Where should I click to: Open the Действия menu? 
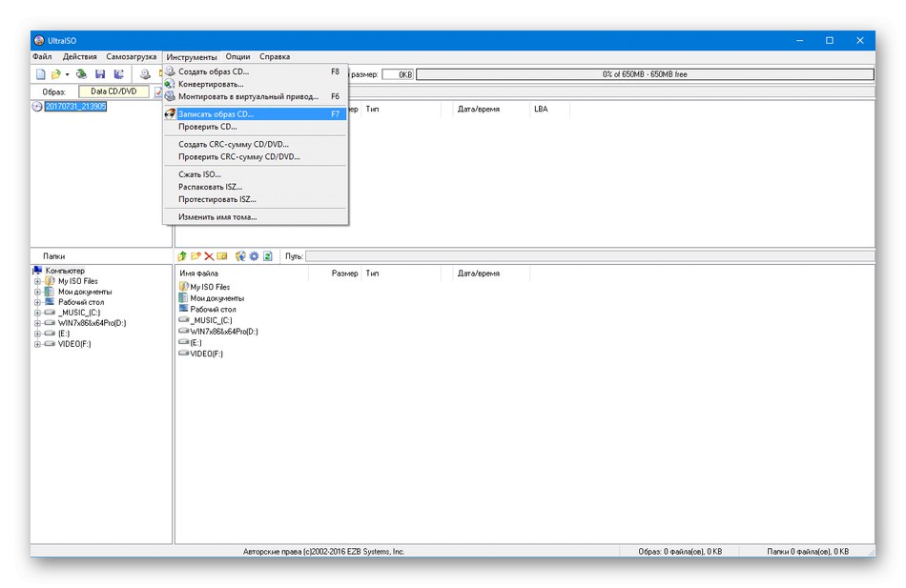click(80, 56)
